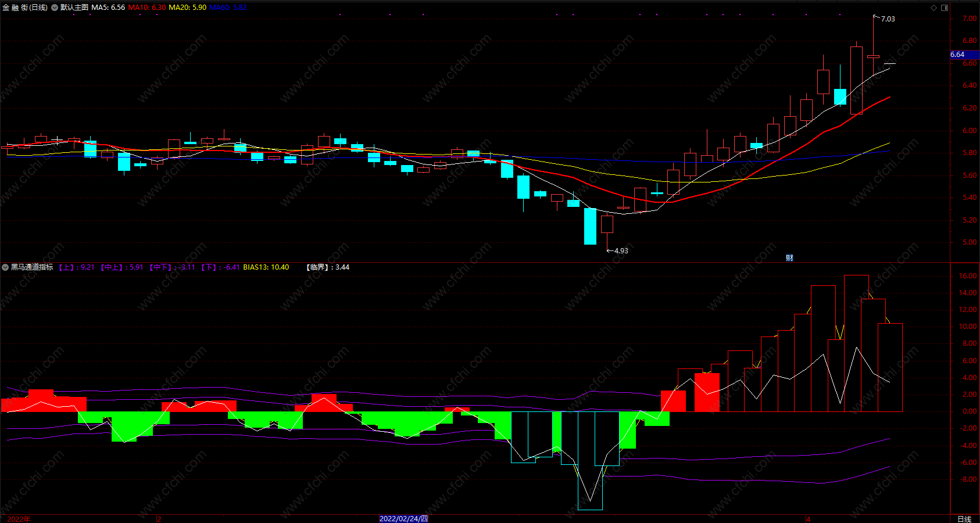The image size is (980, 523).
Task: Click the 2022年 label on the time axis
Action: click(x=19, y=519)
